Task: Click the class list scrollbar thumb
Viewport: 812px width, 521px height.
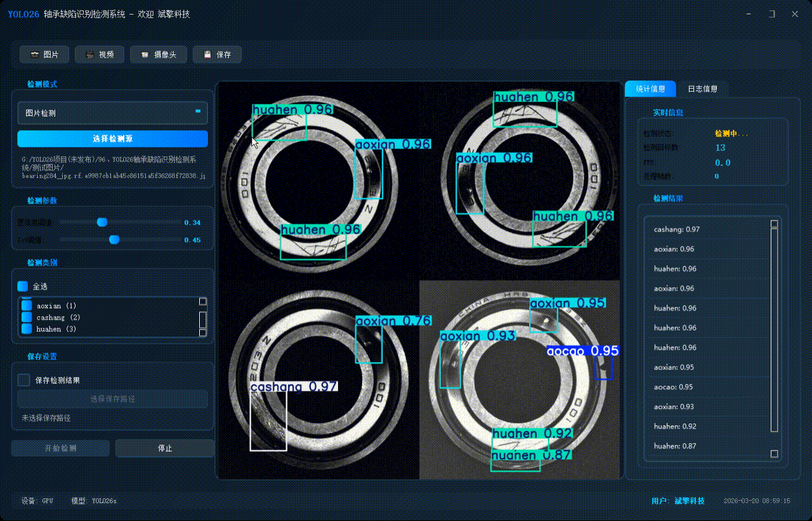Action: point(203,319)
